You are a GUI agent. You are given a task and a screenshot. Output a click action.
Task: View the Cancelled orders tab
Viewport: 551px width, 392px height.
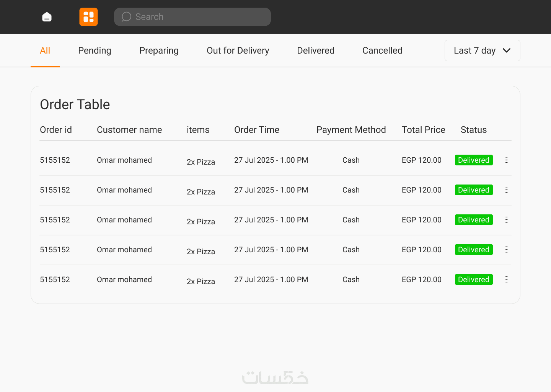click(382, 51)
